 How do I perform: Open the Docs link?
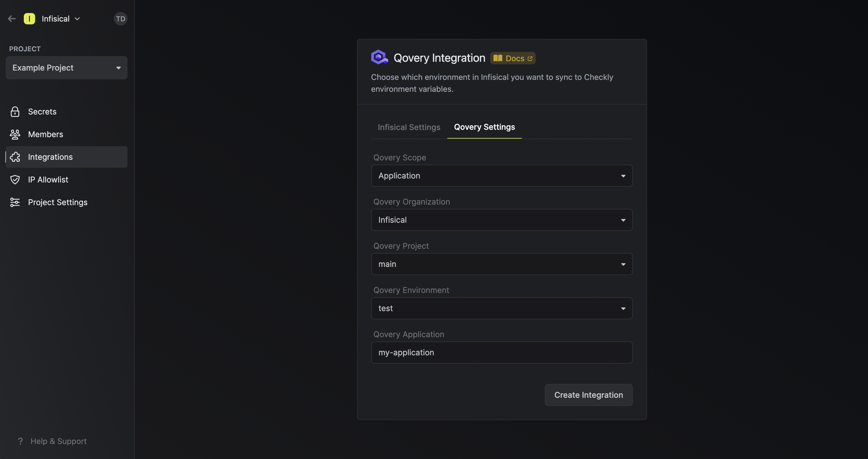point(512,58)
